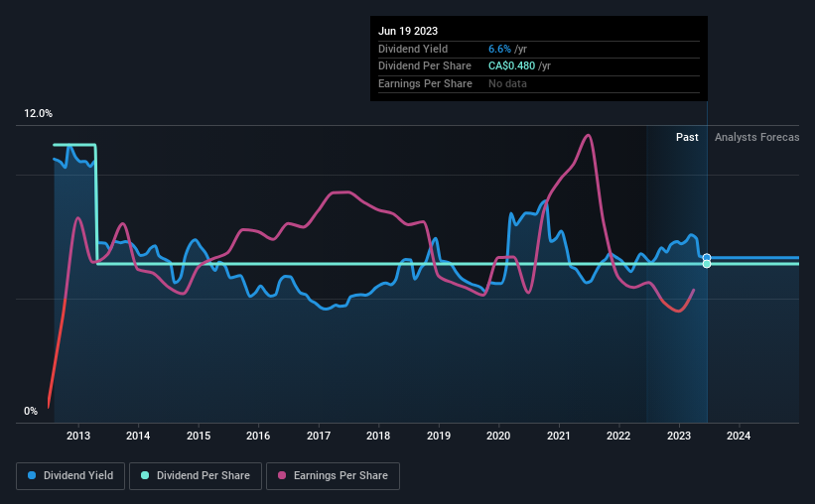Click the Dividend Per Share label in tooltip
The width and height of the screenshot is (815, 504).
425,66
